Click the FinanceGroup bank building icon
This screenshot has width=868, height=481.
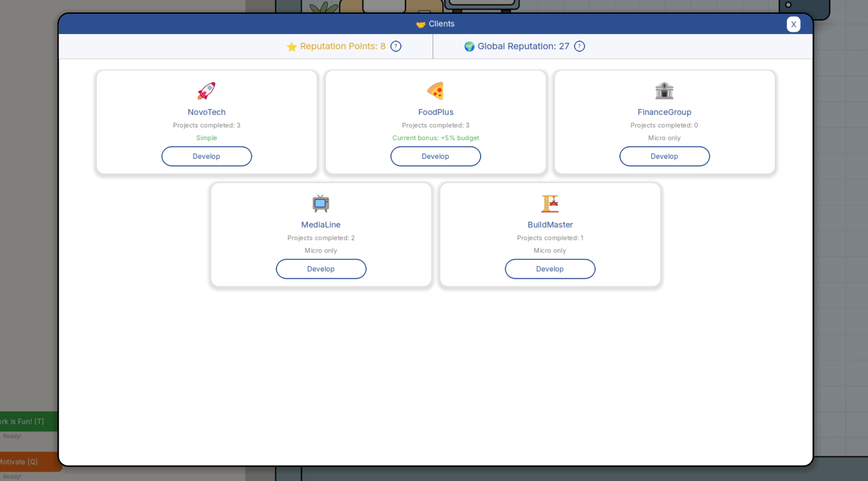click(x=664, y=91)
